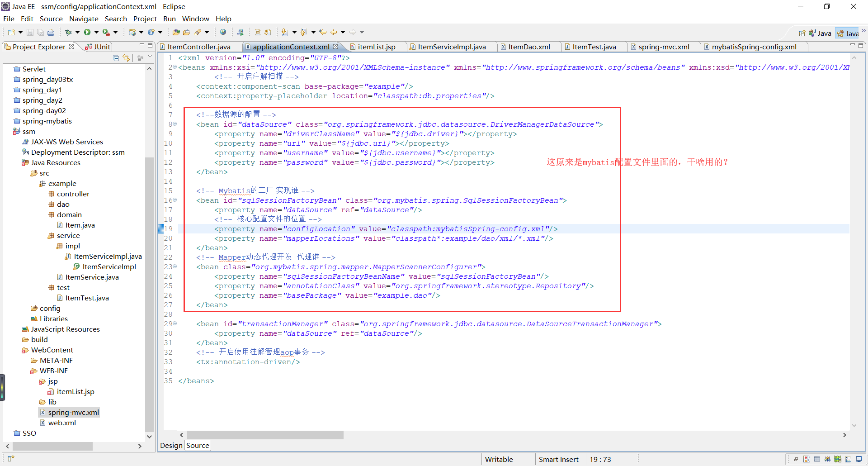Open the Back history dropdown arrow
The height and width of the screenshot is (466, 868).
point(343,32)
